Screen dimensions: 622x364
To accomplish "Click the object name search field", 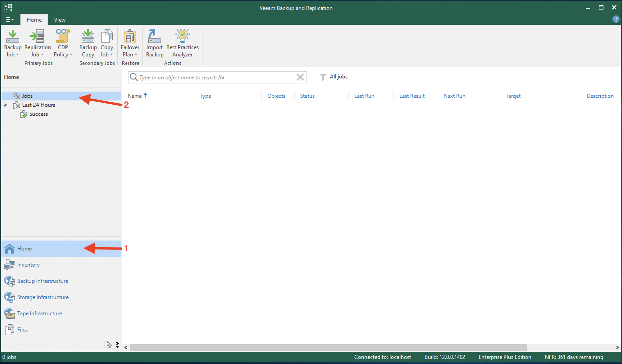I will pos(217,77).
